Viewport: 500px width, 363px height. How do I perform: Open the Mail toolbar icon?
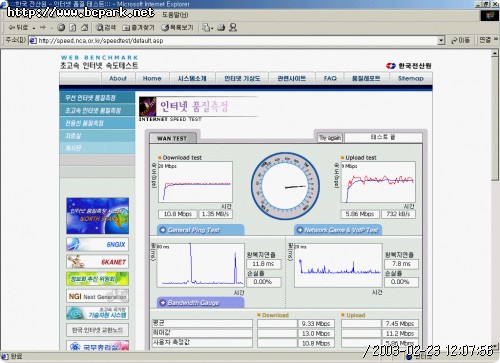click(207, 28)
